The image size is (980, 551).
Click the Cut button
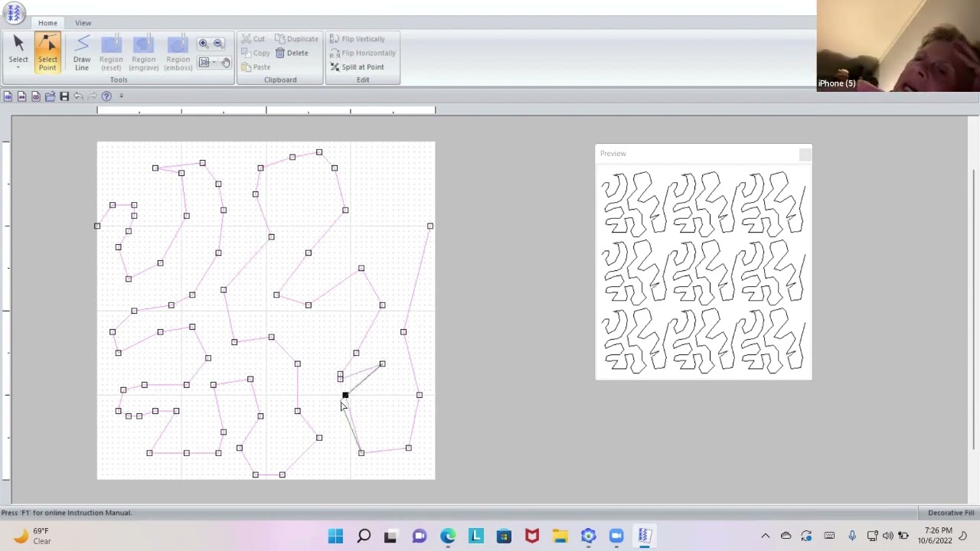[253, 39]
